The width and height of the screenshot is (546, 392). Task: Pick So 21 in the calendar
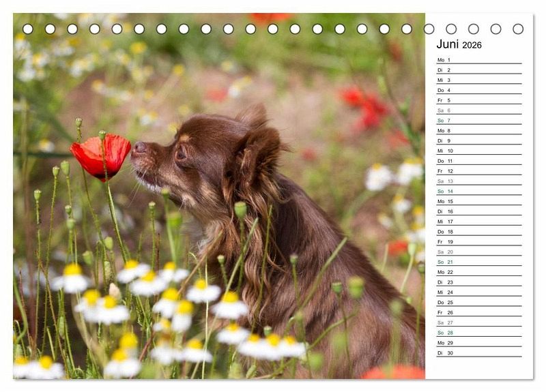[478, 262]
